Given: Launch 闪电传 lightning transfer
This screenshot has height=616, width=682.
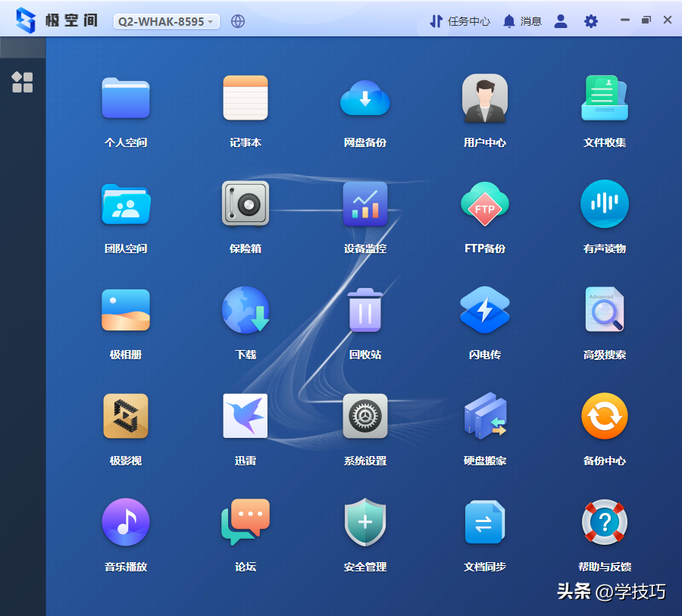Looking at the screenshot, I should tap(484, 310).
